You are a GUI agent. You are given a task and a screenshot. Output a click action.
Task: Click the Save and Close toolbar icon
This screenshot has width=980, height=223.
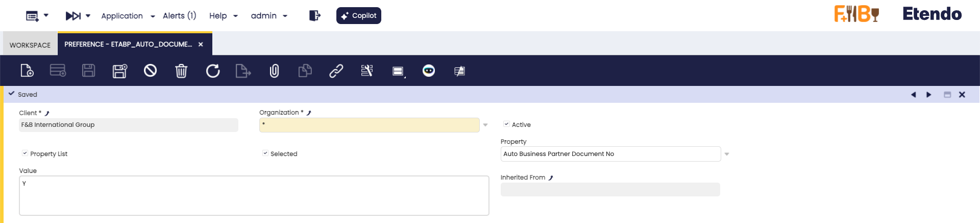(x=119, y=71)
